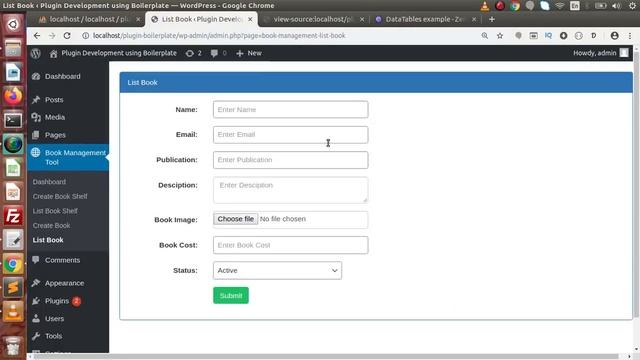Image resolution: width=640 pixels, height=360 pixels.
Task: Open the volume indicator in top panel
Action: (x=616, y=6)
